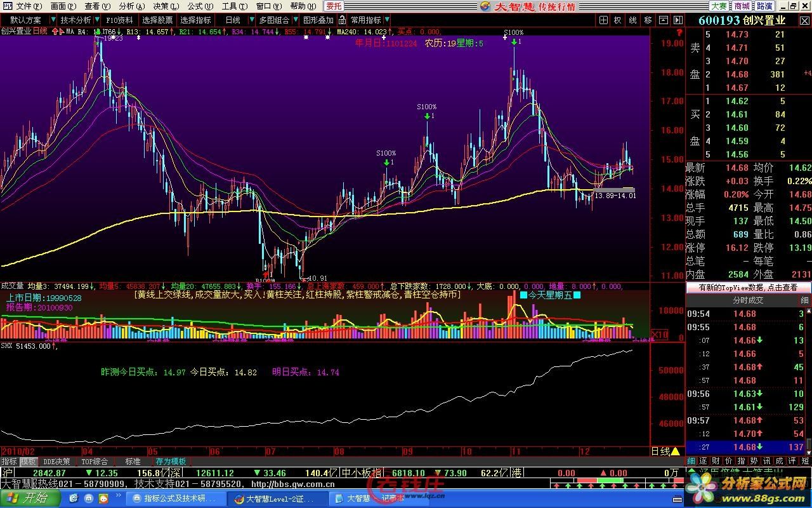Click the icon right of 图形叠加
Screen dimensions: 812x508
point(342,20)
